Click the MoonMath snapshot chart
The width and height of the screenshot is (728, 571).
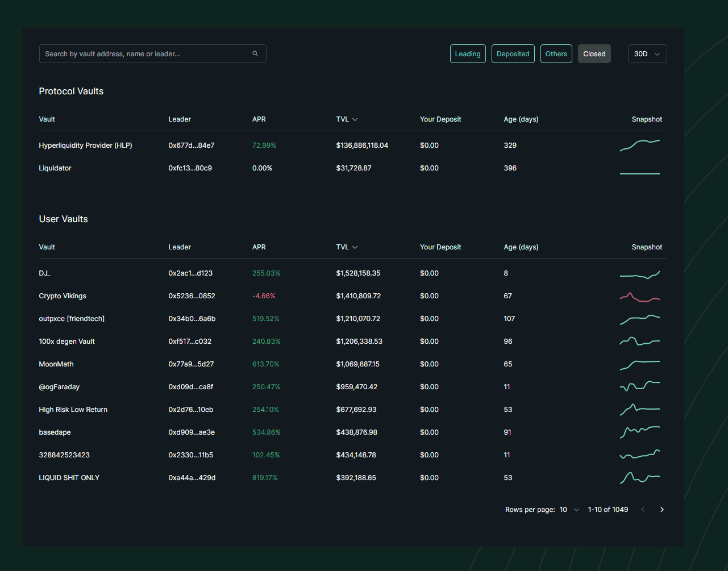click(640, 364)
